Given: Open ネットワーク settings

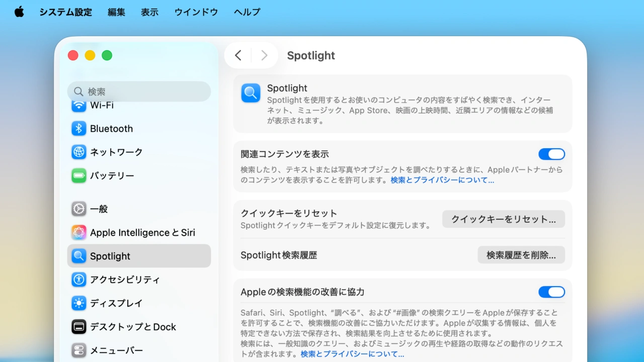Looking at the screenshot, I should [116, 152].
